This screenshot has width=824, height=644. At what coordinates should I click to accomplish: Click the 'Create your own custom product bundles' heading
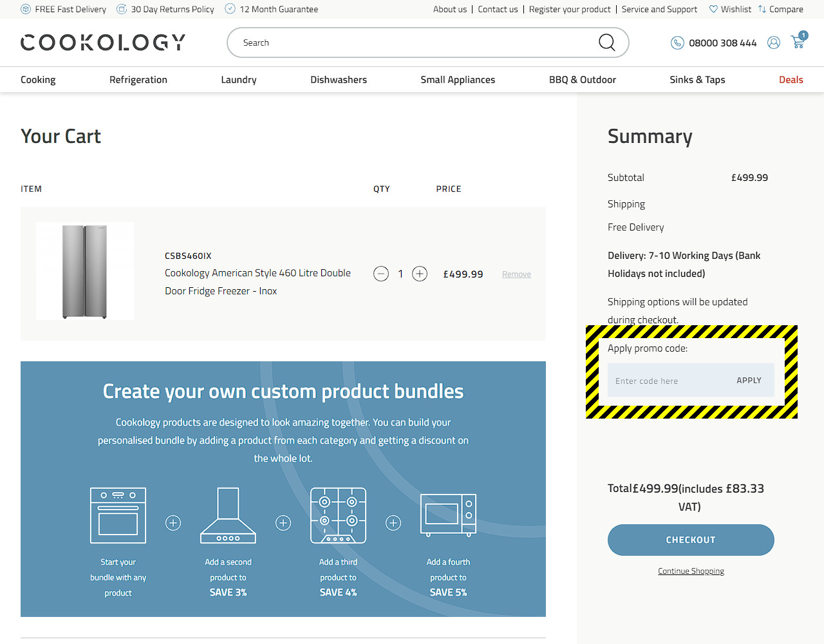pos(283,392)
